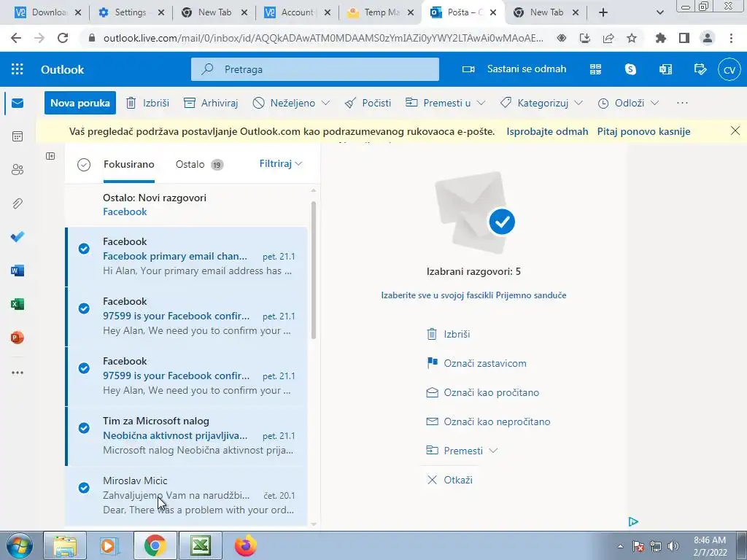
Task: Open Mail in the left sidebar
Action: point(18,103)
